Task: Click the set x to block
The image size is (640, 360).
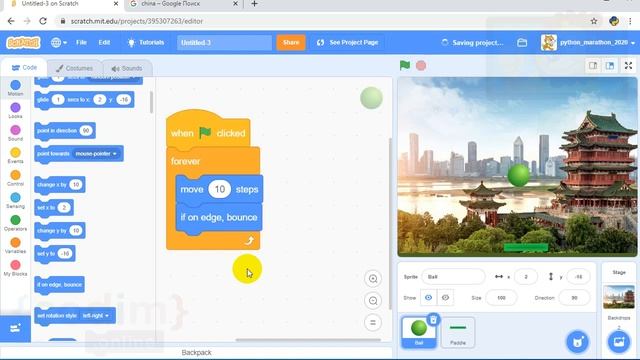Action: coord(54,208)
